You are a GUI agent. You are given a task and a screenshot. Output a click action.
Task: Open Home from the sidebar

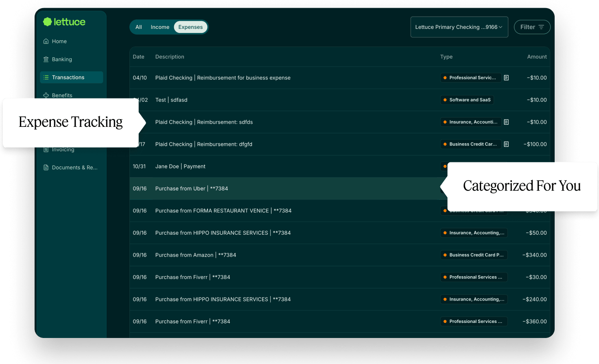click(x=55, y=41)
